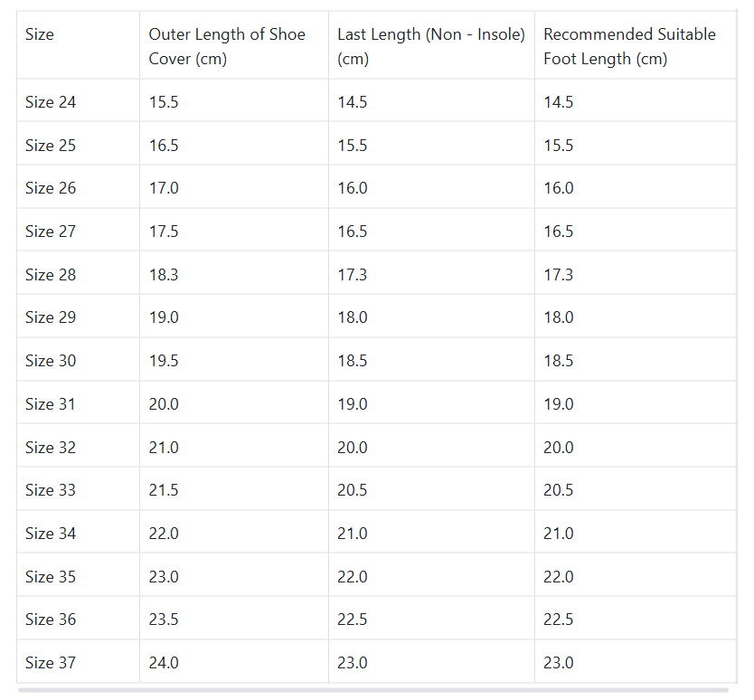Select recommended foot length 19.0 for Size 31

[559, 404]
